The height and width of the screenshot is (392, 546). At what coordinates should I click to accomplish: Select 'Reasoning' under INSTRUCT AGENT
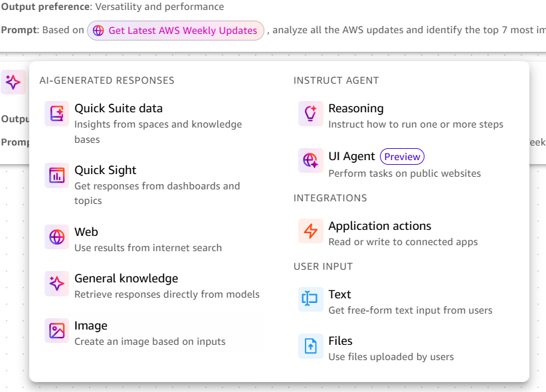(x=356, y=108)
